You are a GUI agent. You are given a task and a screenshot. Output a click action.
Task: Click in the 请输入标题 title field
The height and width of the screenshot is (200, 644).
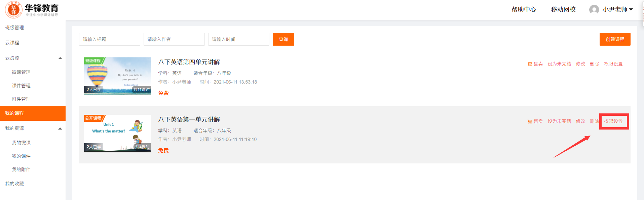[110, 39]
